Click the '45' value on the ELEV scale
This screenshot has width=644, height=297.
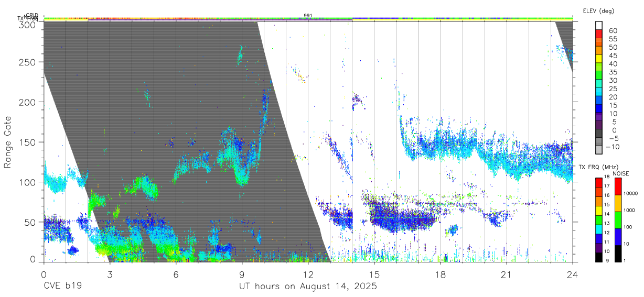[613, 56]
